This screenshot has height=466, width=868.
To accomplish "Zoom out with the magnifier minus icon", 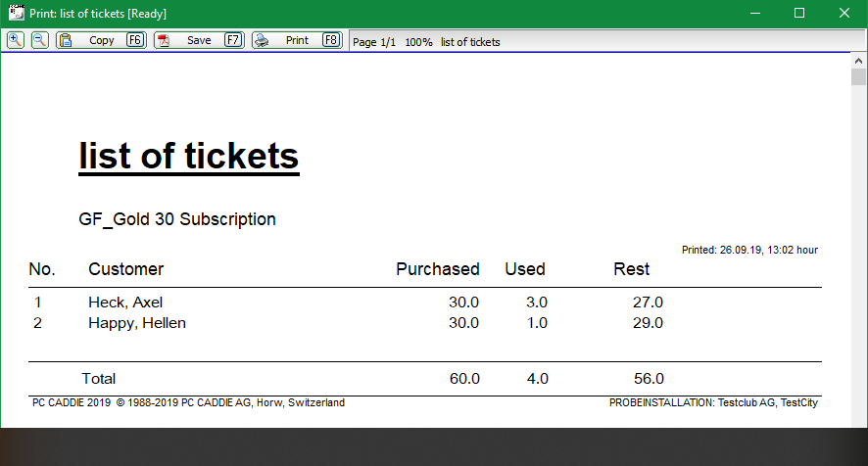I will (x=40, y=40).
